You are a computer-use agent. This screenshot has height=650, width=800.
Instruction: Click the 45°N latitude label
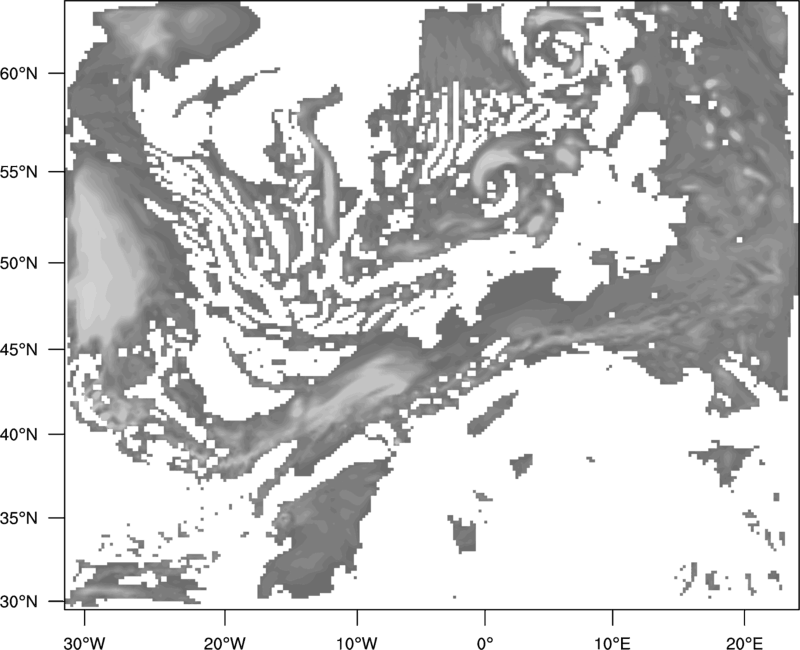click(x=19, y=349)
